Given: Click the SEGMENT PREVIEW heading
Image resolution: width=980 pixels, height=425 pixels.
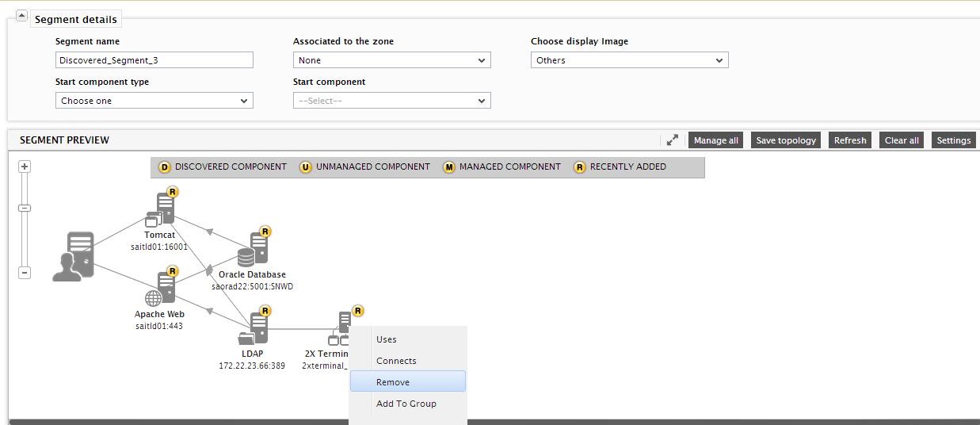Looking at the screenshot, I should point(64,140).
